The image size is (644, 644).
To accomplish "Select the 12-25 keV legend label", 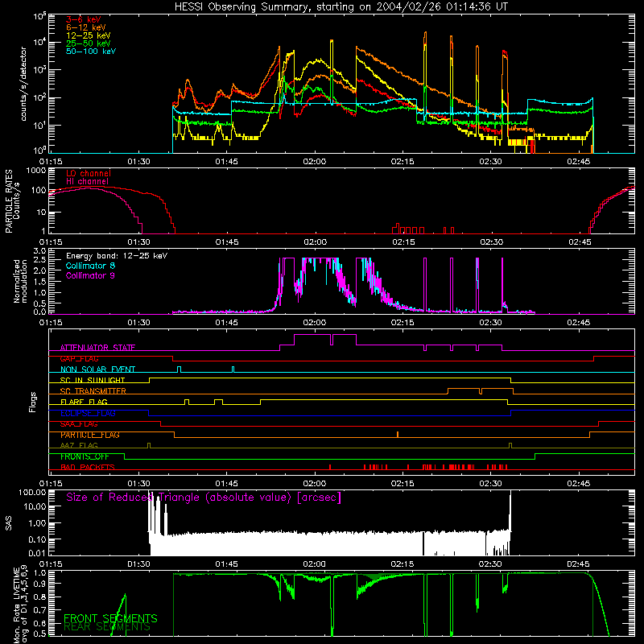I will [x=88, y=35].
